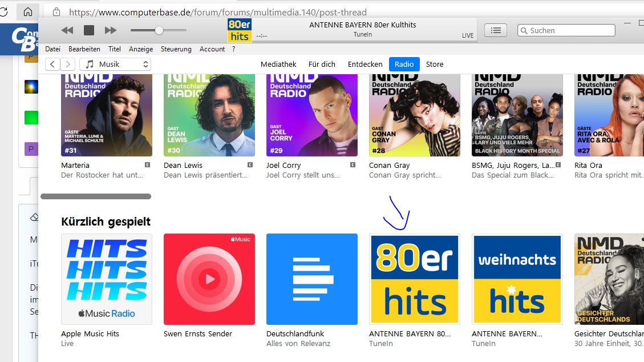The width and height of the screenshot is (644, 362).
Task: Open the Steuerung menu
Action: 176,49
